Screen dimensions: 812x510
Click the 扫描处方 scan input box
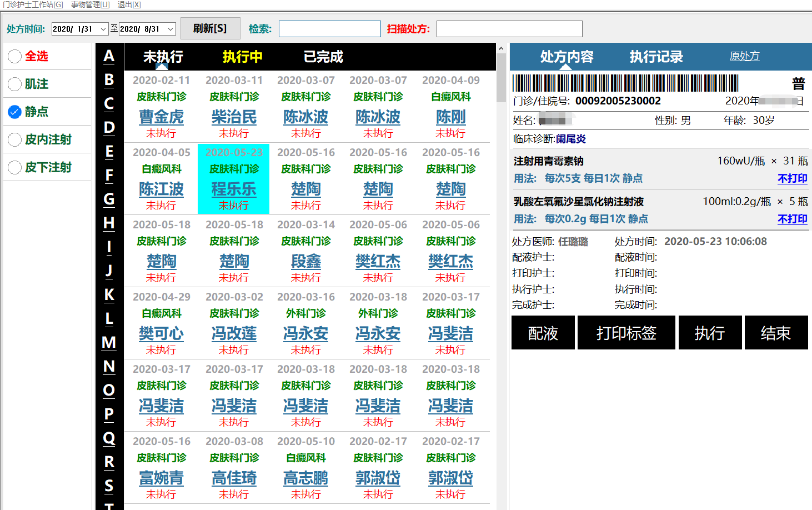coord(509,29)
